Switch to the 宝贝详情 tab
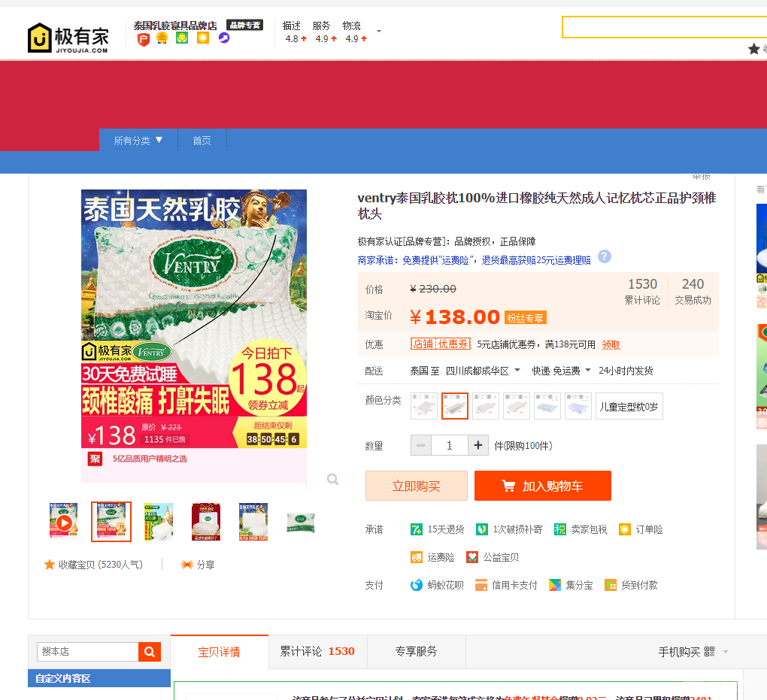The height and width of the screenshot is (700, 767). pyautogui.click(x=219, y=652)
